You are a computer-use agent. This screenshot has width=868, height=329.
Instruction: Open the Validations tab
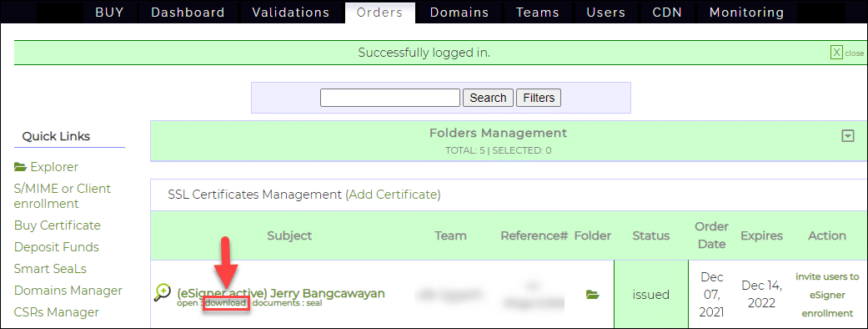pyautogui.click(x=291, y=13)
